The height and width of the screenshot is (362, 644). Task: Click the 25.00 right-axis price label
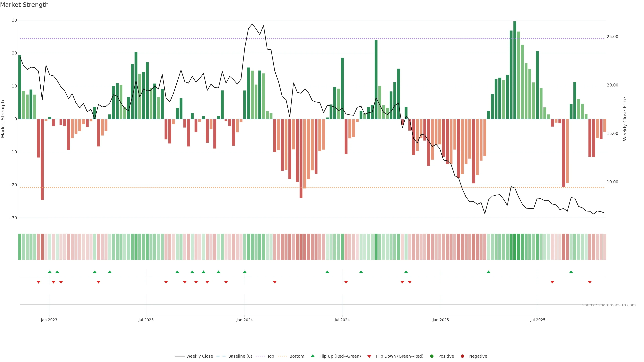pyautogui.click(x=612, y=37)
